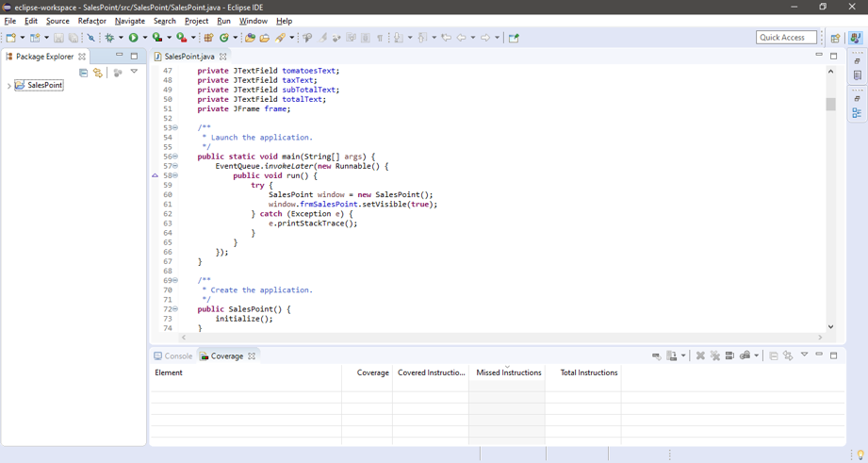Click Remove Active Session icon in Coverage view
Image resolution: width=868 pixels, height=463 pixels.
pos(700,356)
